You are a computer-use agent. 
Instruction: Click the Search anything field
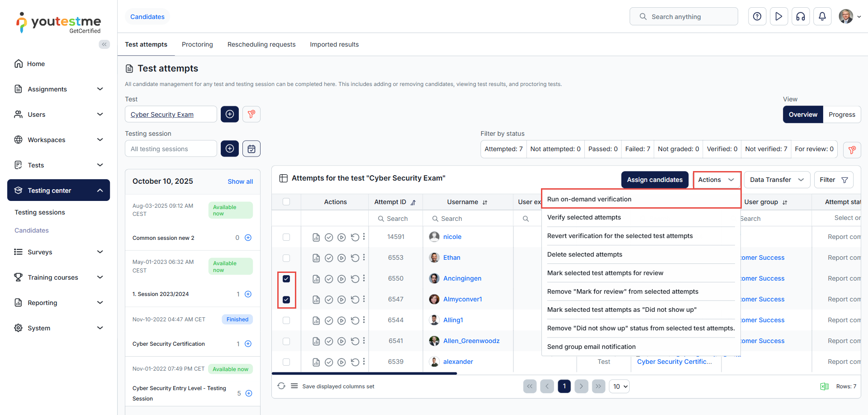[683, 17]
